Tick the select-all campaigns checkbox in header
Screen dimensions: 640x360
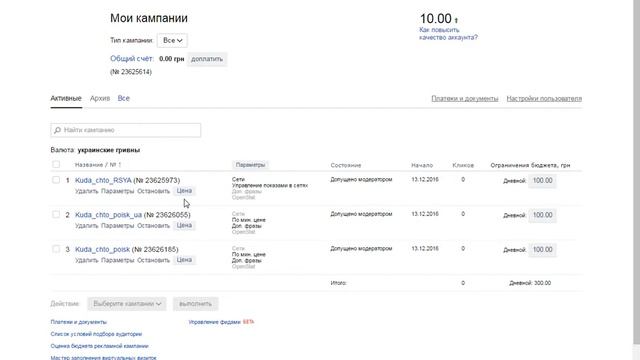click(56, 164)
